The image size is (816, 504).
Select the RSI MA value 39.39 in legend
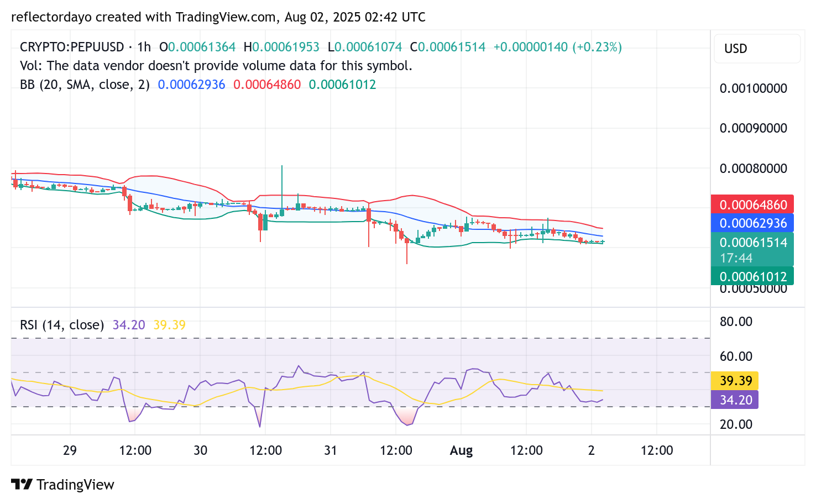pyautogui.click(x=169, y=325)
